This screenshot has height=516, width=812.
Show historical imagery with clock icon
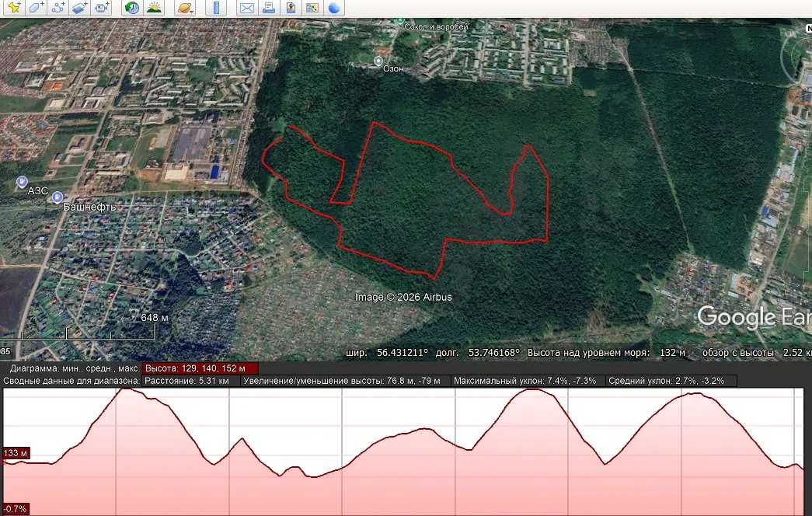point(132,8)
